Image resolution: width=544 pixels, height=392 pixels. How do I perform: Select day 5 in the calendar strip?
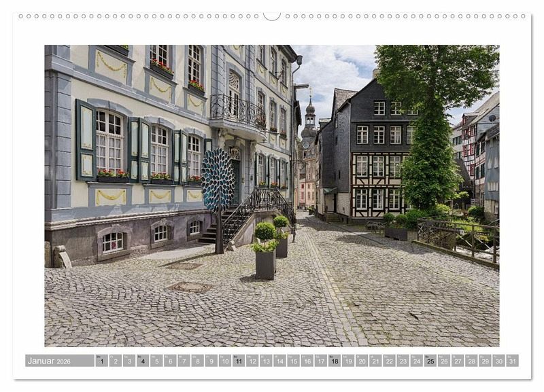coord(156,361)
